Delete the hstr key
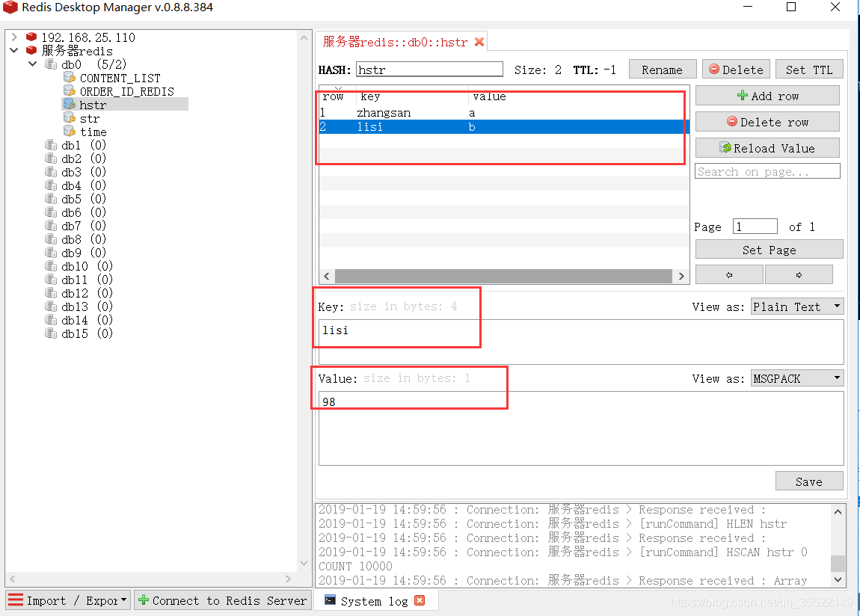Screen dimensions: 860x616 coord(736,70)
